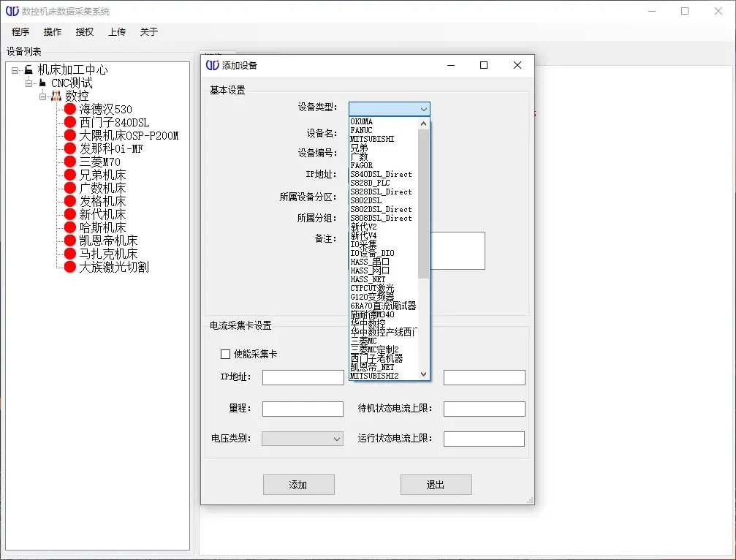Click the 添加 button
This screenshot has width=736, height=560.
point(298,485)
